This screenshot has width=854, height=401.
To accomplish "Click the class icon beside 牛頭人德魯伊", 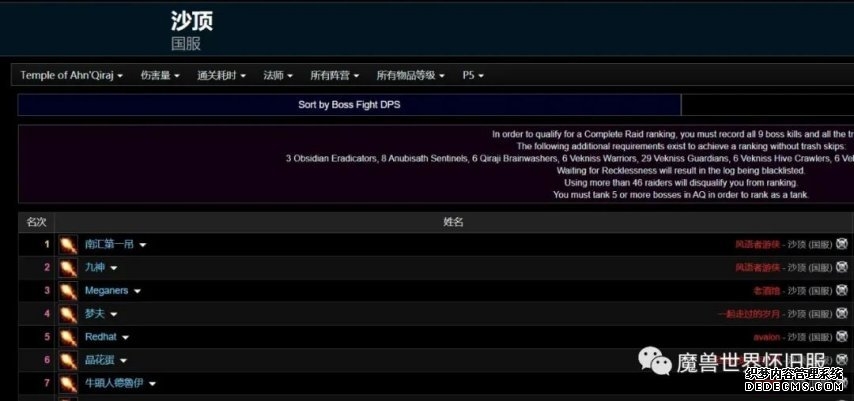I will point(68,383).
